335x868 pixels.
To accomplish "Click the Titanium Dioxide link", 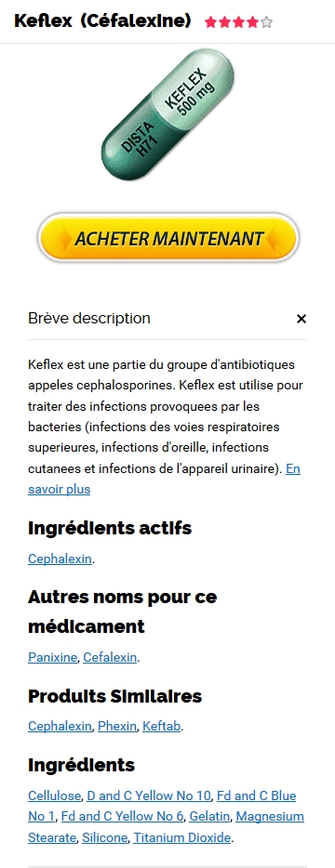I will (181, 837).
